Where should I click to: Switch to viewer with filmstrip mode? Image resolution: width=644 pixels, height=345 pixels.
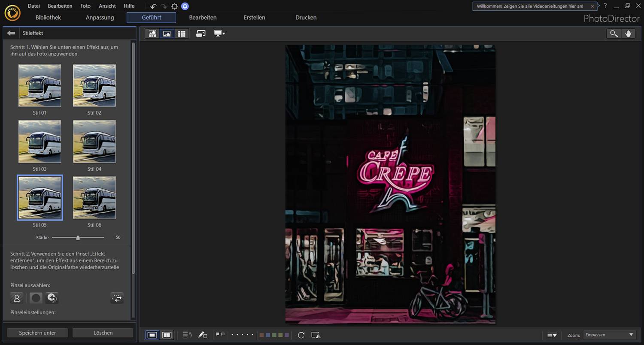click(x=152, y=33)
